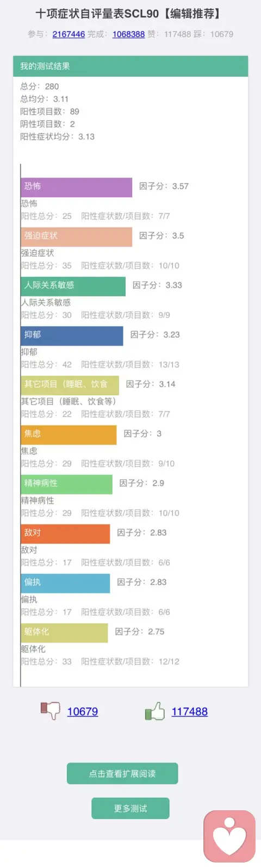Image resolution: width=261 pixels, height=868 pixels.
Task: Click the thumbs-down icon
Action: point(50,711)
